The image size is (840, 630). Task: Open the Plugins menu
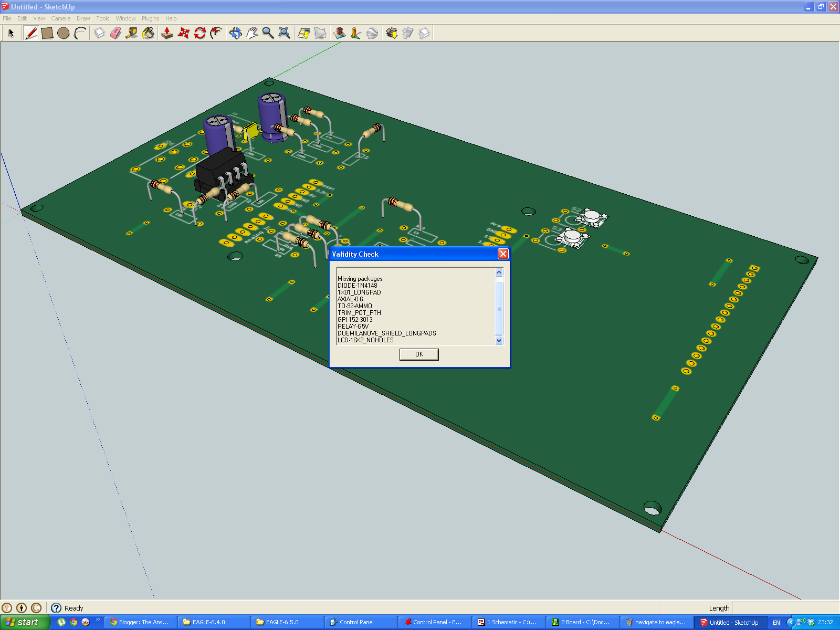[150, 18]
